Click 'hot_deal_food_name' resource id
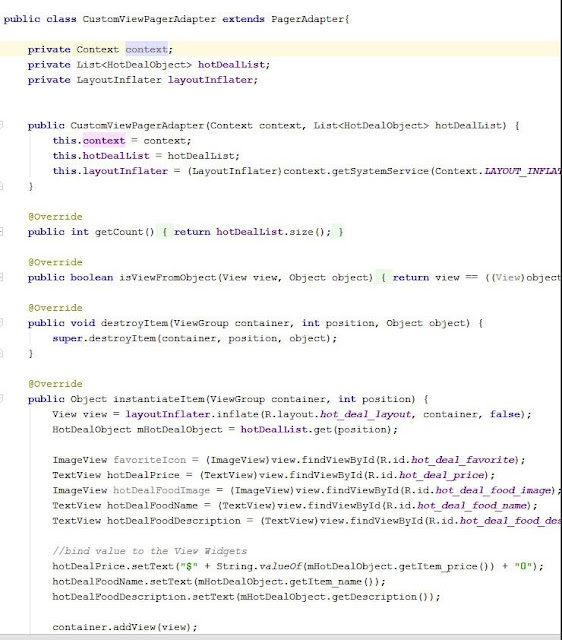The image size is (562, 640). tap(471, 505)
